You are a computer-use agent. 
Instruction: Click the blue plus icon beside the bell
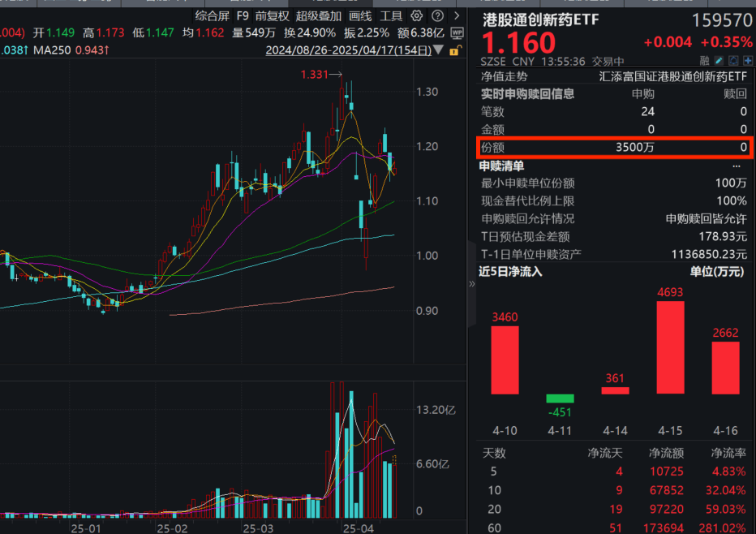pos(747,60)
